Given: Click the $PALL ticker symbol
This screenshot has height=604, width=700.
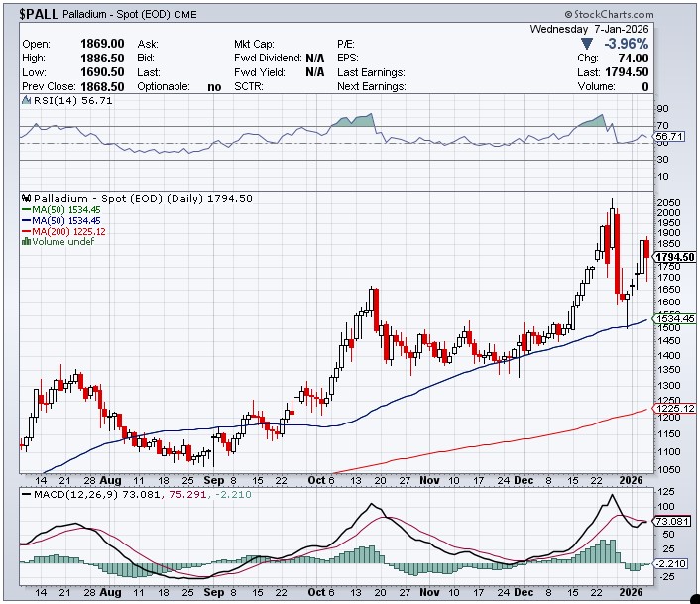Looking at the screenshot, I should point(38,15).
